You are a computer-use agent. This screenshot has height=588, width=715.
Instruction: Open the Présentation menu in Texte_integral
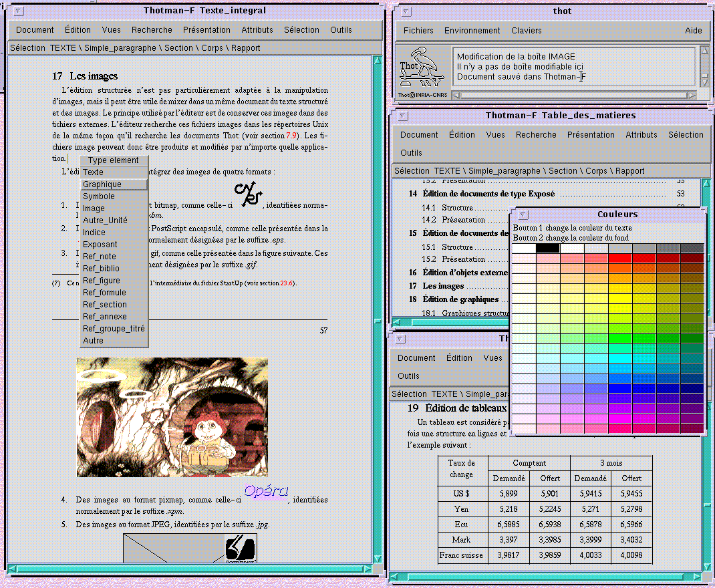(x=206, y=30)
